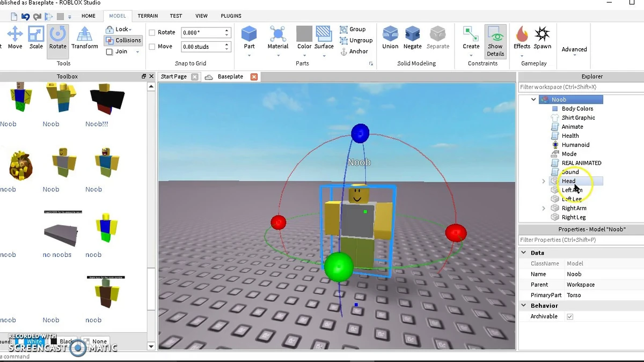
Task: Select the Transform tool
Action: pos(84,38)
